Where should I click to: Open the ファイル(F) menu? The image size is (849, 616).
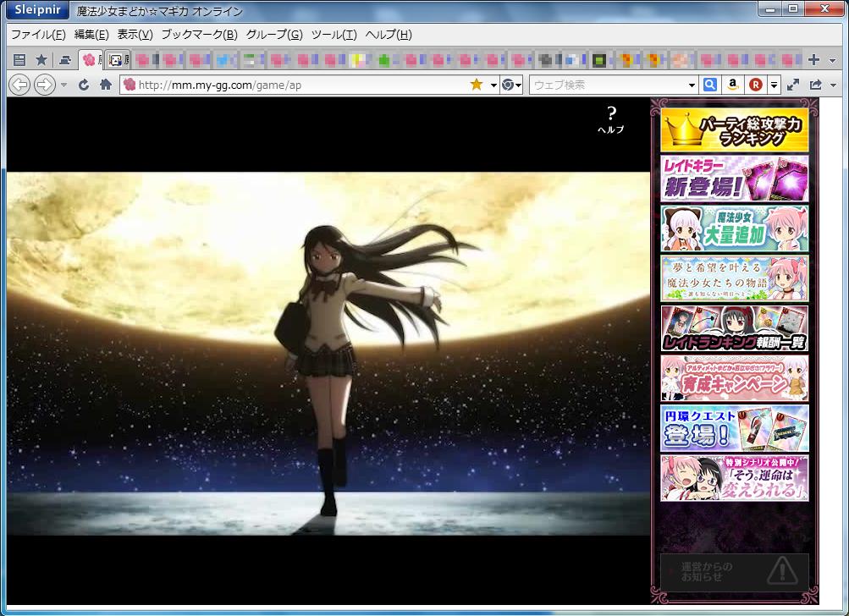tap(38, 35)
